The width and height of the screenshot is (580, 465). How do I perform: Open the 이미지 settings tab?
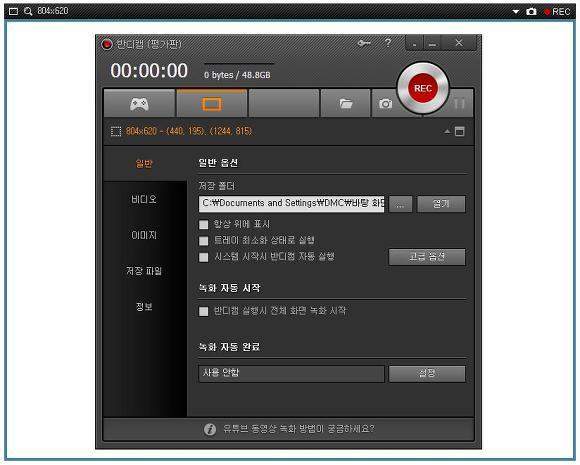point(144,235)
